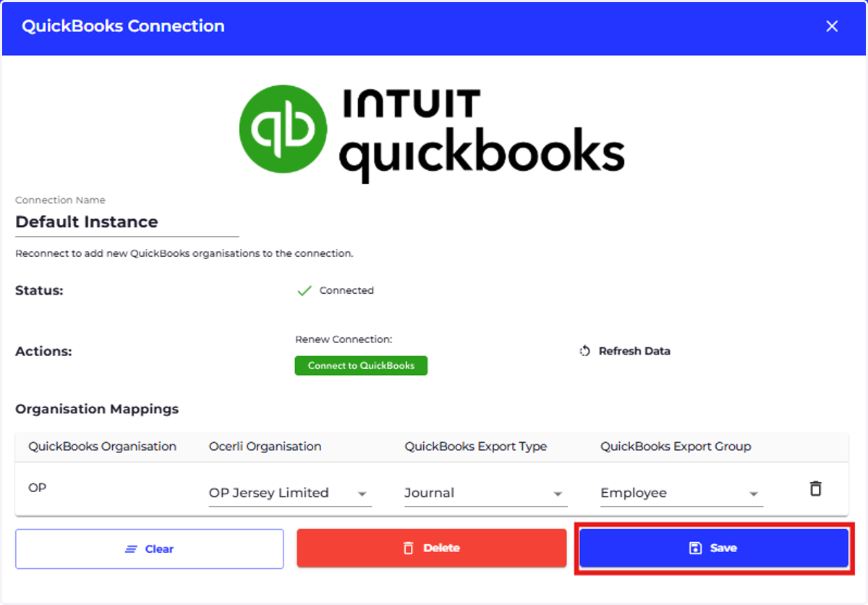This screenshot has height=605, width=868.
Task: Select the QuickBooks Organisation column header
Action: [x=102, y=447]
